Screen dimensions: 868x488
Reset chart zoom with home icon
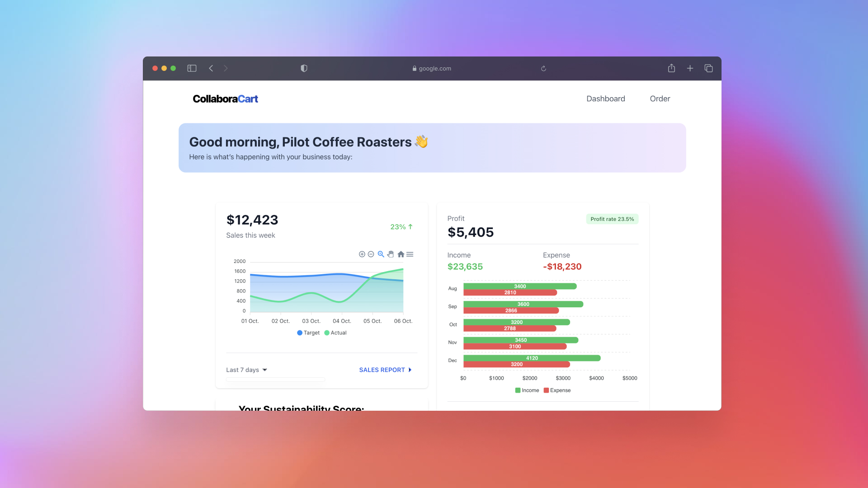click(401, 254)
